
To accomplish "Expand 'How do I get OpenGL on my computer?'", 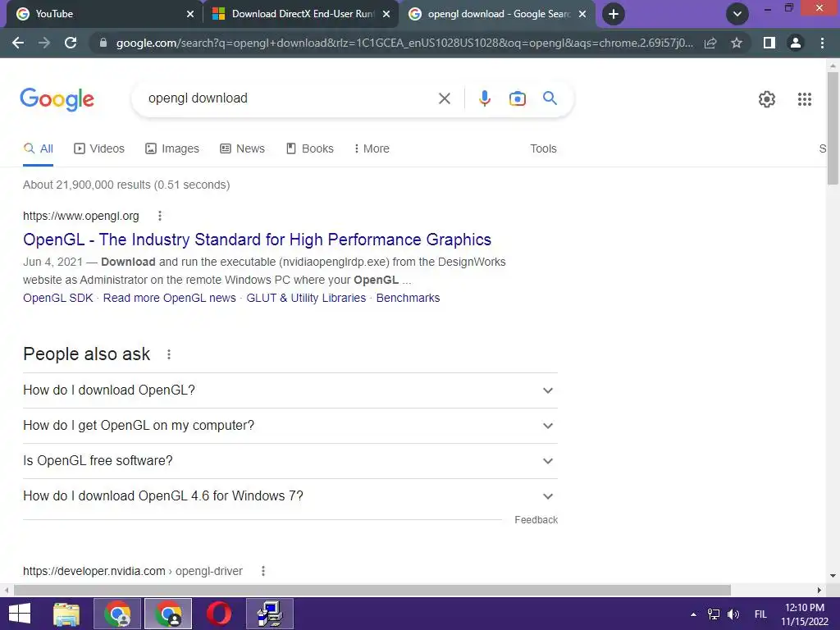I will point(290,426).
